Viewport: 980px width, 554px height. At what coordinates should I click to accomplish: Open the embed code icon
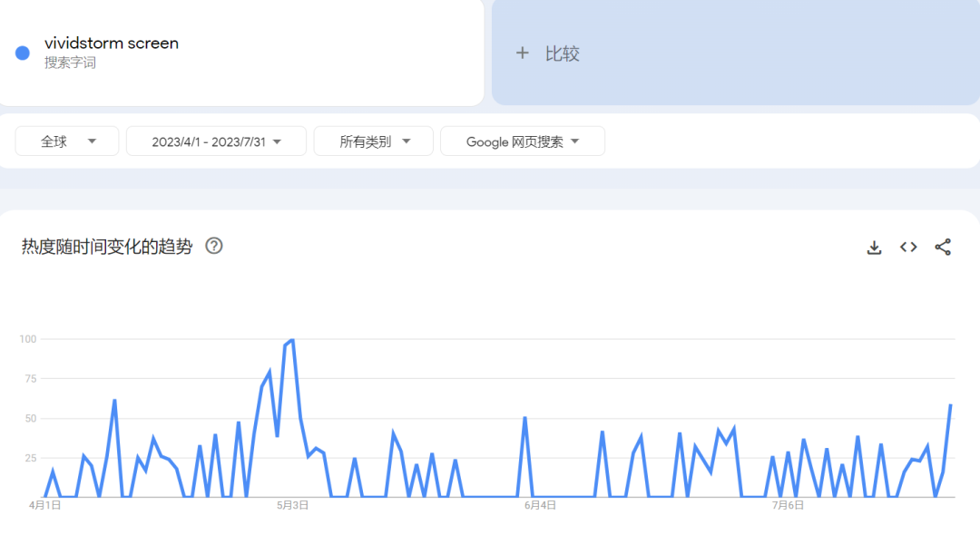click(x=908, y=248)
